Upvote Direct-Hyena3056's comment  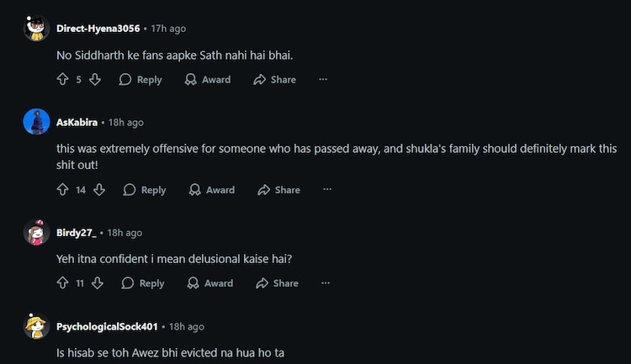62,79
